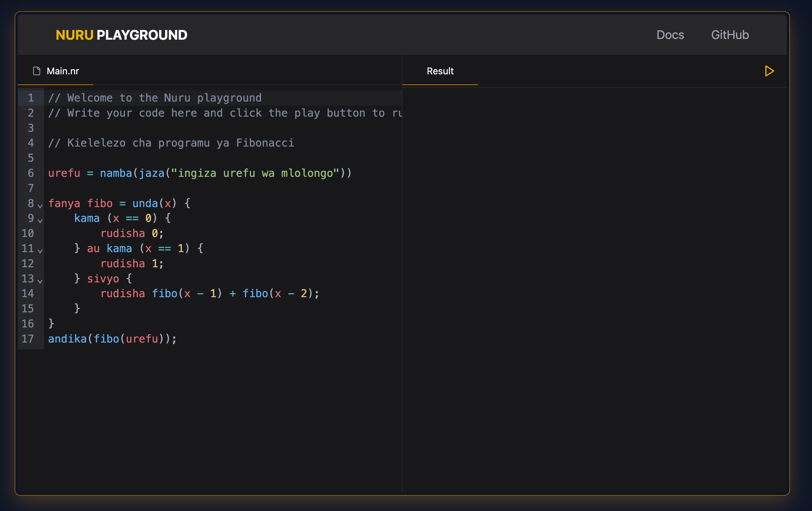Screen dimensions: 812x511
Task: Click line number 17 in the gutter
Action: pyautogui.click(x=28, y=339)
